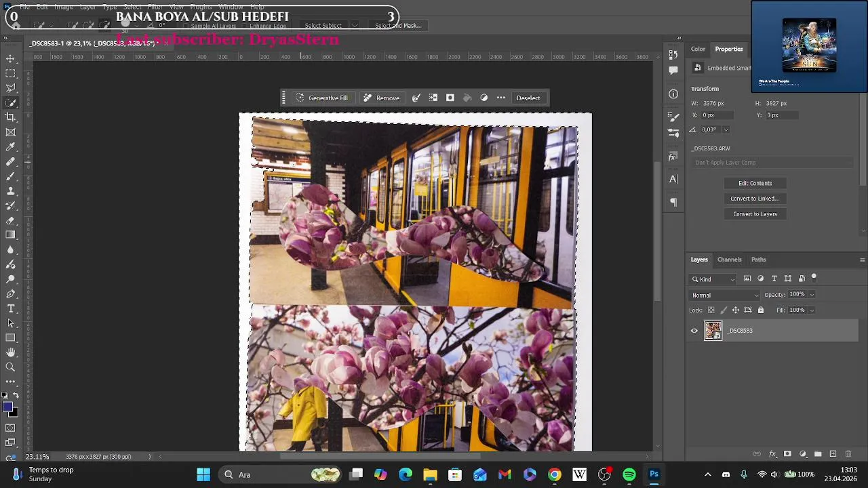
Task: Create new group folder icon
Action: (x=818, y=454)
